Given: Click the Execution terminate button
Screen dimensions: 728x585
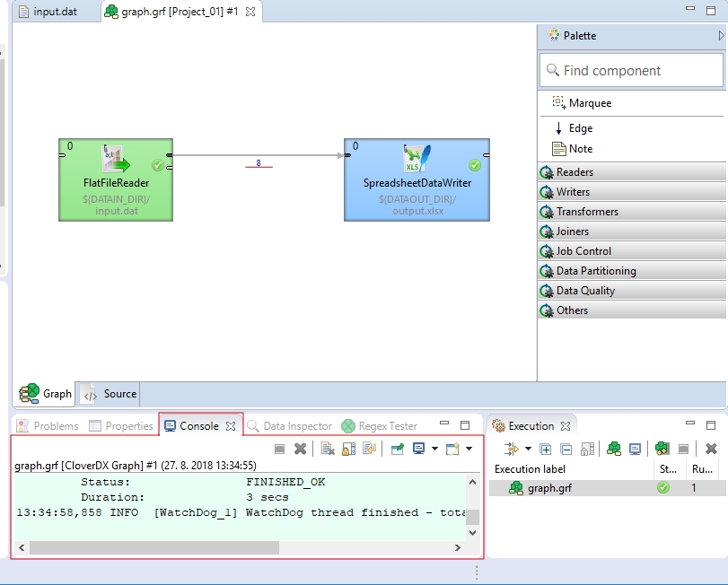Looking at the screenshot, I should pos(683,449).
